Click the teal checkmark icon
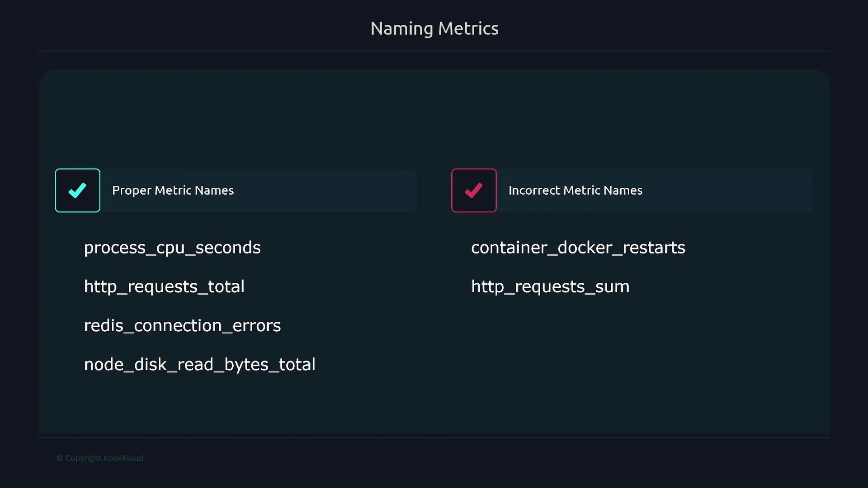This screenshot has width=868, height=488. (x=77, y=190)
